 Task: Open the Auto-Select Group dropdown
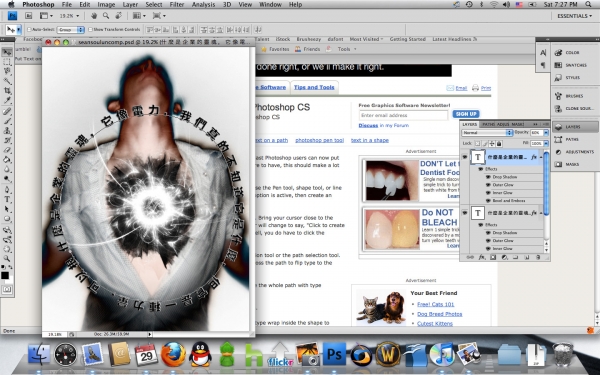[71, 29]
